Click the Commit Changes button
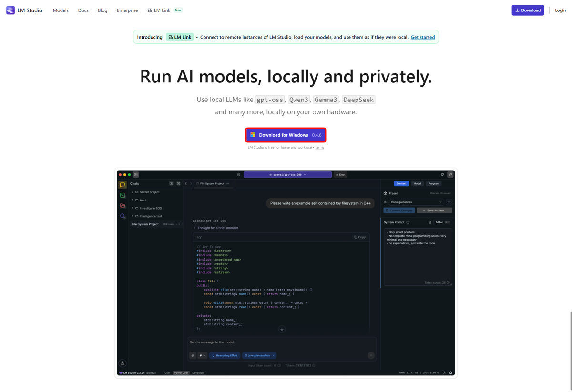572x392 pixels. (x=399, y=211)
